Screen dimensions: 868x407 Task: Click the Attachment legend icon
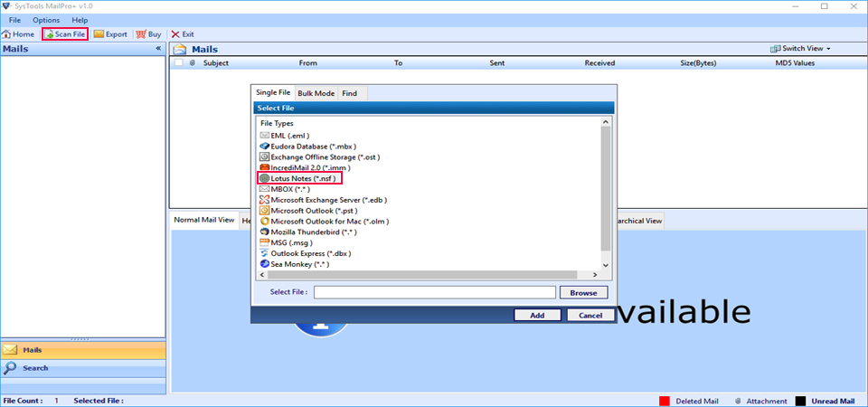[x=738, y=401]
